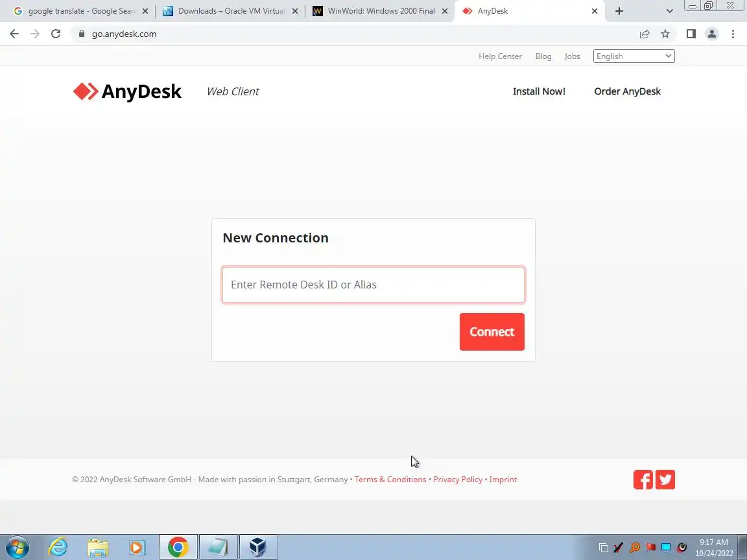Open the Blog link
The image size is (747, 560).
(543, 56)
